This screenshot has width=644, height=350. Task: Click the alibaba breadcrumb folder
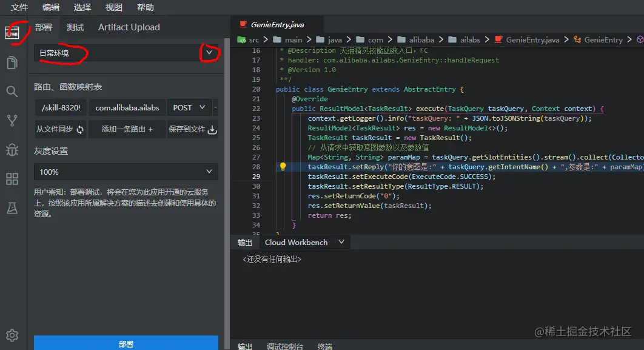(x=415, y=39)
